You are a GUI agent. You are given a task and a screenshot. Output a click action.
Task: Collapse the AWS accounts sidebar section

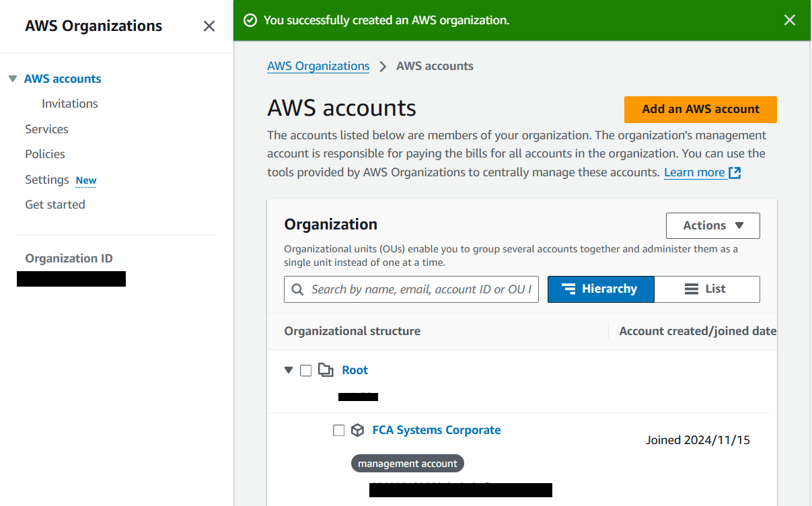tap(12, 79)
